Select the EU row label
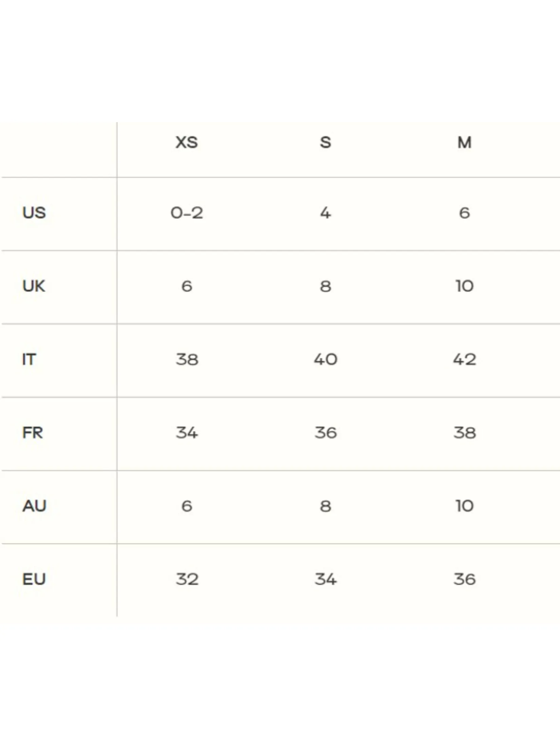This screenshot has width=560, height=746. [x=34, y=579]
